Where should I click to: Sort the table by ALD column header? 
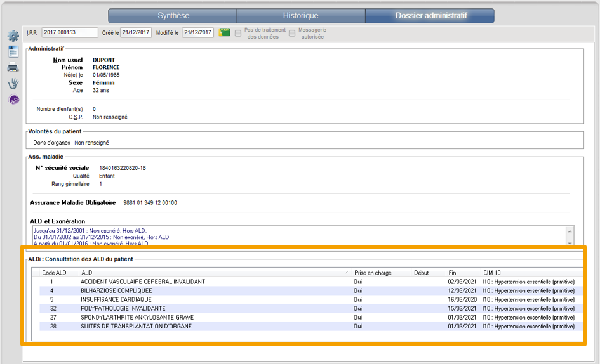click(213, 273)
